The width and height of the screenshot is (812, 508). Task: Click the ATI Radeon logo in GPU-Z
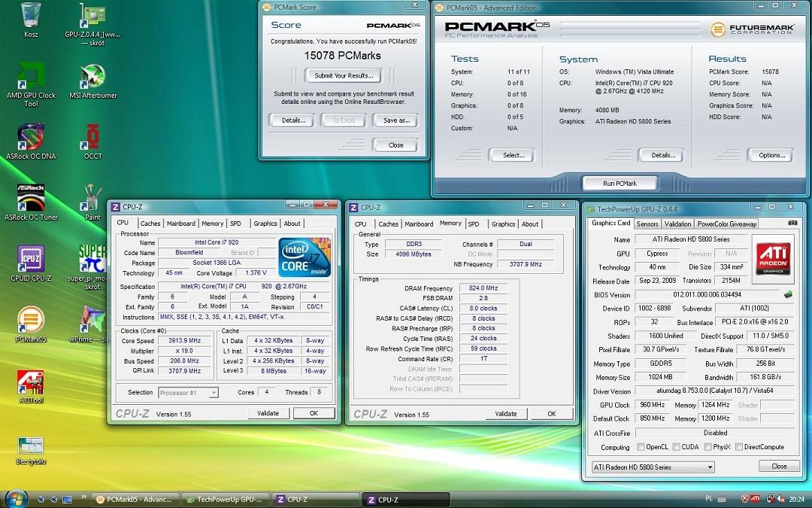773,259
